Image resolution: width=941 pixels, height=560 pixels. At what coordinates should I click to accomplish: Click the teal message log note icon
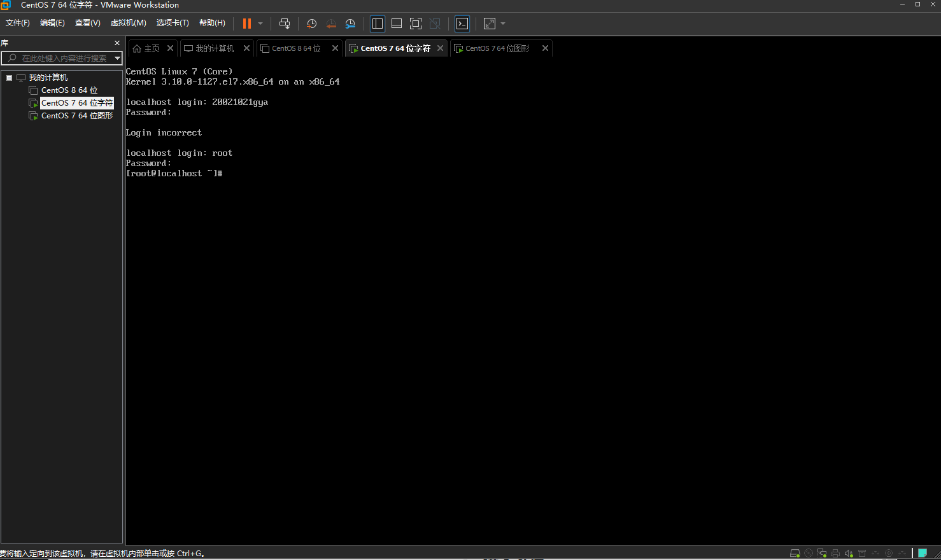(923, 553)
